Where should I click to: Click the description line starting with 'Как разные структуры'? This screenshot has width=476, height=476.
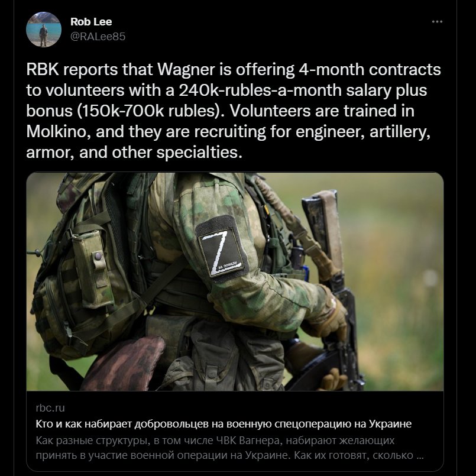coord(215,440)
